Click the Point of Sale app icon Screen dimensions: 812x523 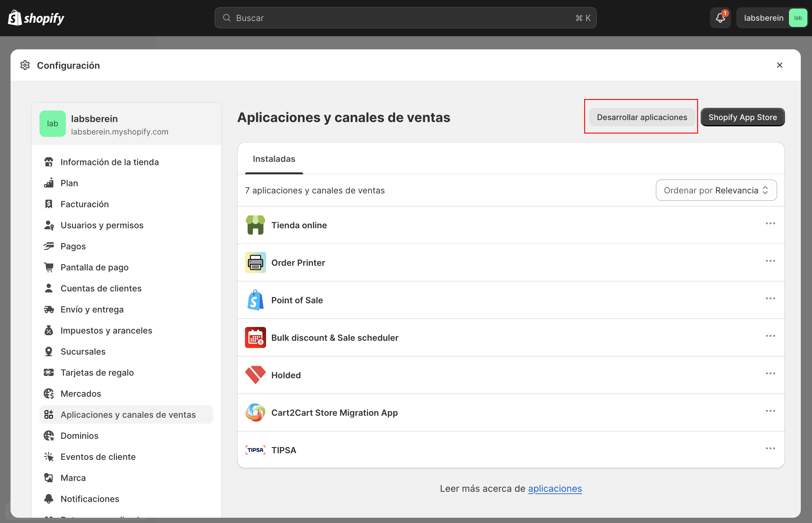pos(255,300)
